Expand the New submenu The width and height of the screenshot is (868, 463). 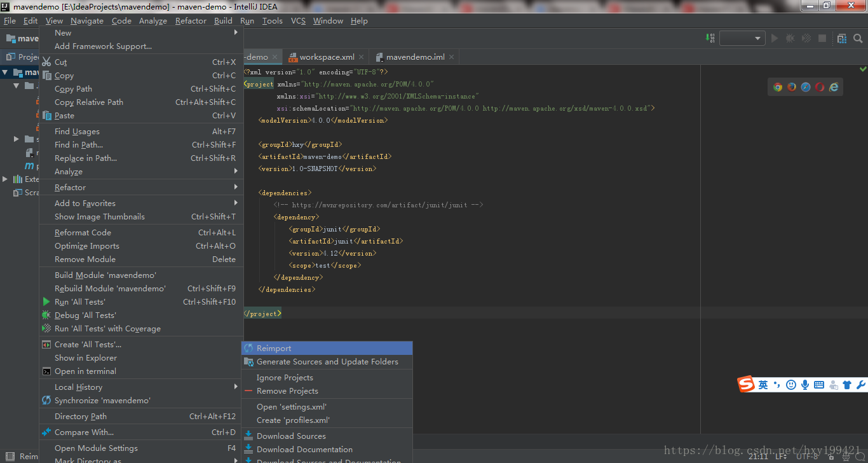click(x=141, y=33)
